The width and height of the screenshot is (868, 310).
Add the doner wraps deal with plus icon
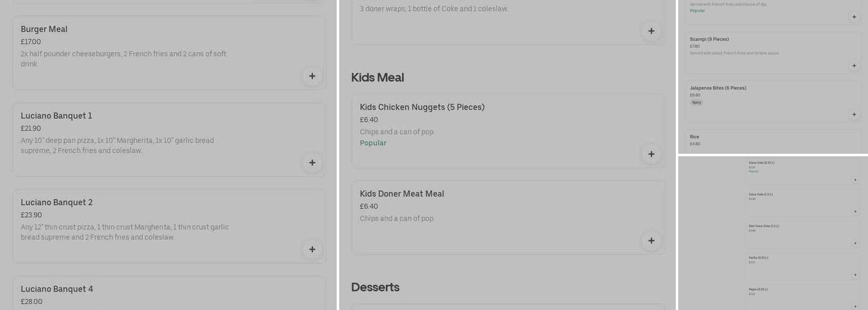point(651,31)
